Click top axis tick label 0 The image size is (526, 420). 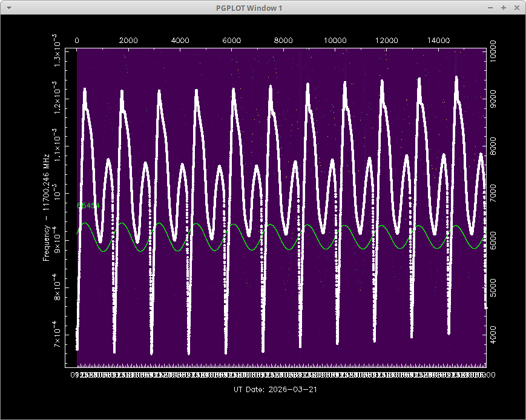point(77,41)
